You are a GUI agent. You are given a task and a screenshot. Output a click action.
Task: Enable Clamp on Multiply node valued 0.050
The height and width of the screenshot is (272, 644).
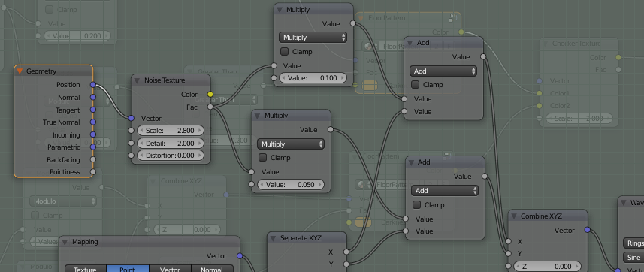point(262,158)
